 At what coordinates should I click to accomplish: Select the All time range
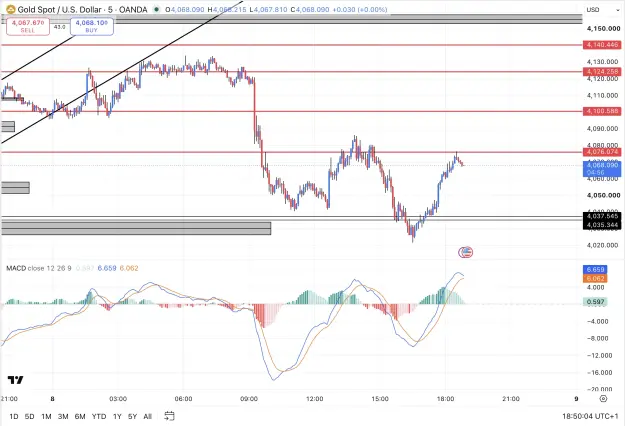click(x=147, y=416)
